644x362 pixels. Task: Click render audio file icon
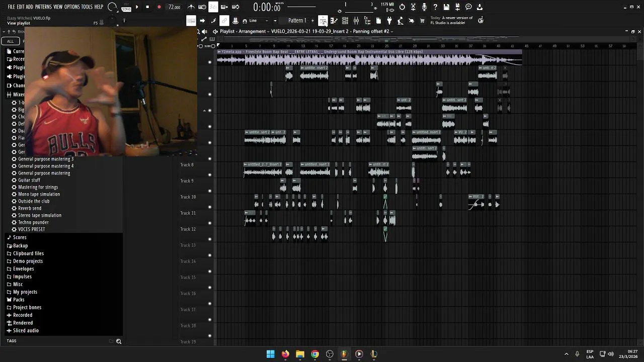tap(457, 7)
